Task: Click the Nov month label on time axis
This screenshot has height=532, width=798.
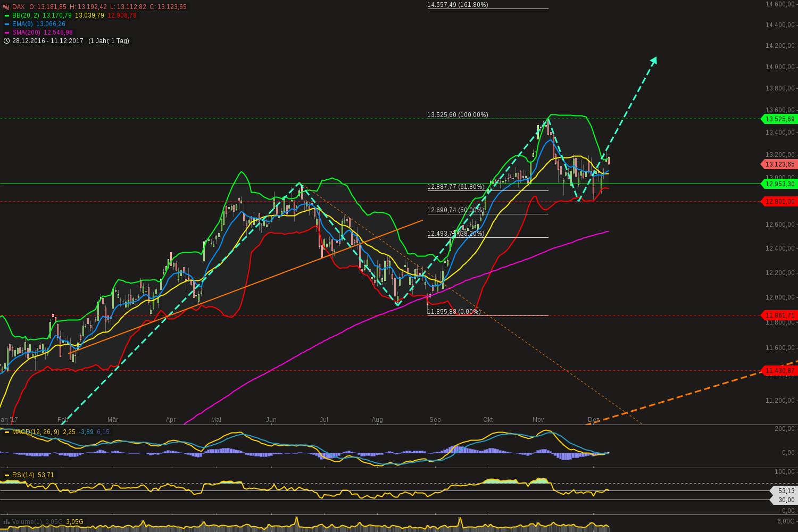Action: pos(538,420)
